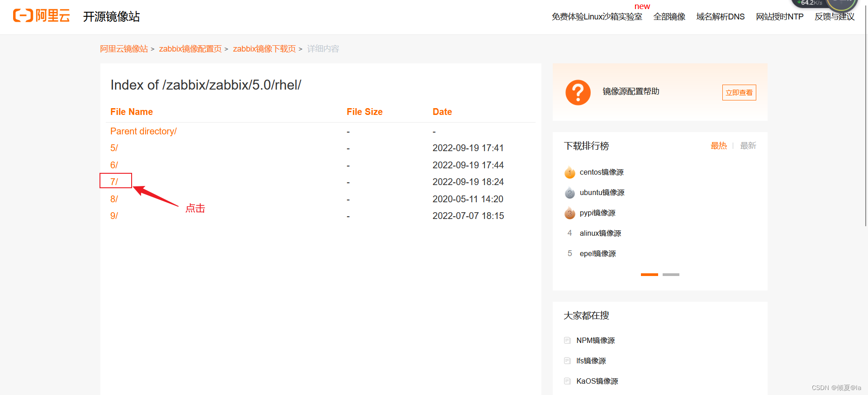Viewport: 868px width, 395px height.
Task: Click the bronze rank 3 medal icon
Action: click(x=569, y=213)
